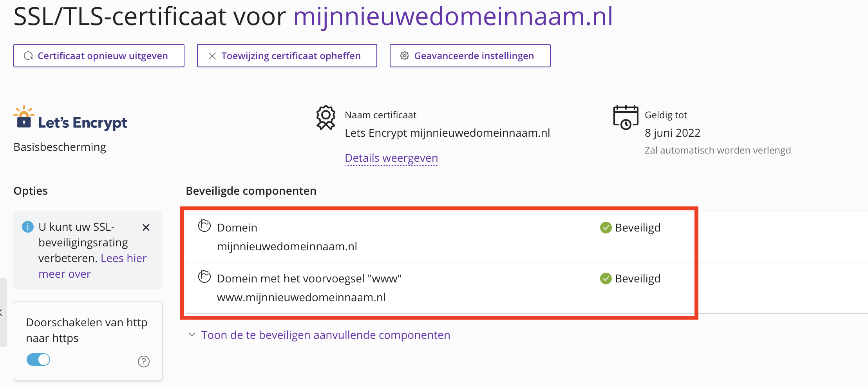Click the blue info icon in notice
The image size is (868, 387).
tap(28, 227)
